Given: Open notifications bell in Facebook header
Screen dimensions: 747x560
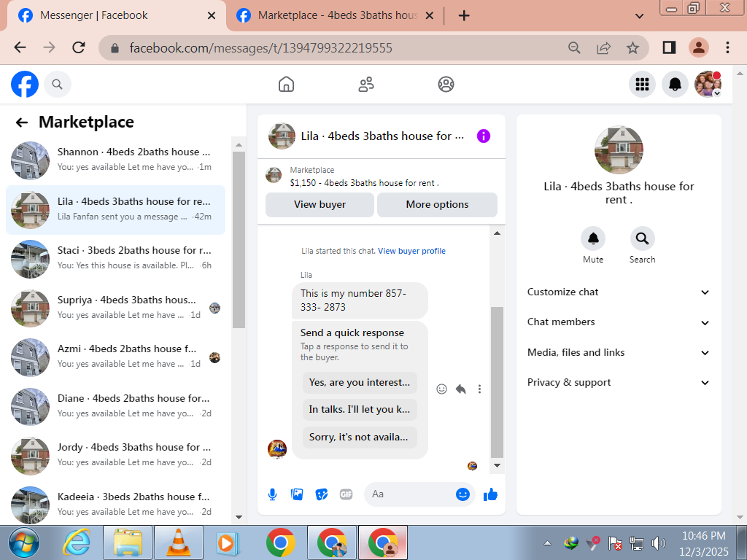Looking at the screenshot, I should (675, 85).
